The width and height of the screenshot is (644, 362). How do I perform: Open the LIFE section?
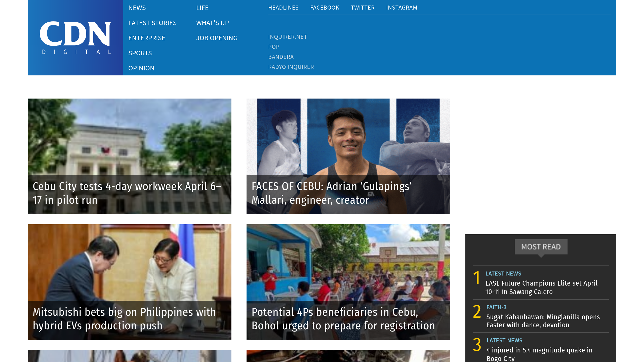coord(202,8)
